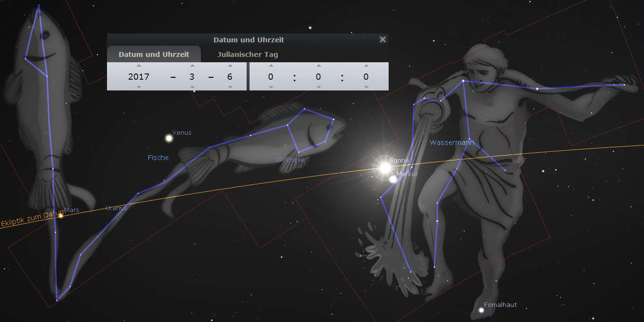Close the Datum und Uhrzeit dialog
Viewport: 644px width, 322px height.
(x=382, y=39)
